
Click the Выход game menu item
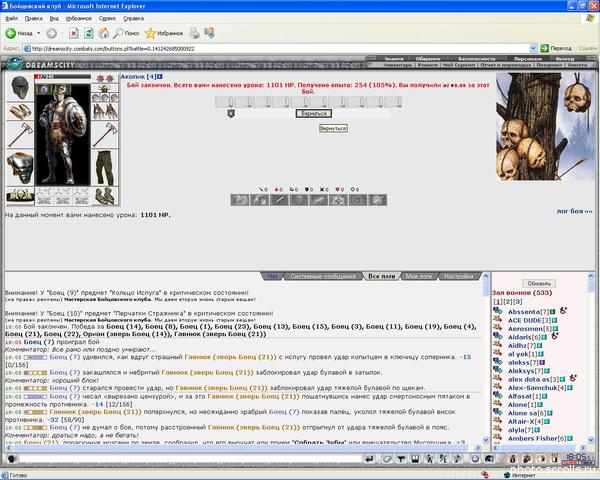pos(564,59)
